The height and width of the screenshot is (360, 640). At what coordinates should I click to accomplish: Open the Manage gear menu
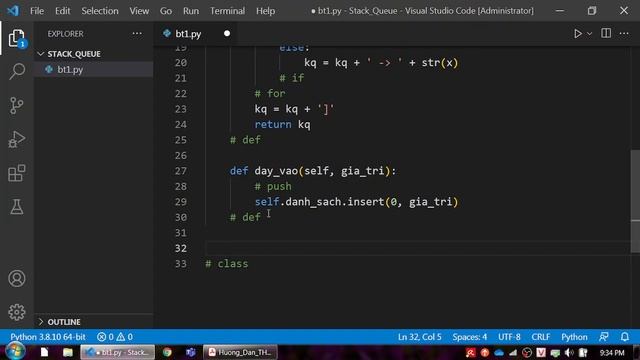(17, 312)
